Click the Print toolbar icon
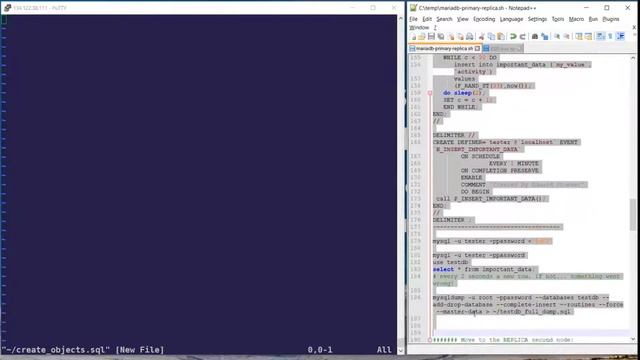The width and height of the screenshot is (640, 360). [x=470, y=37]
